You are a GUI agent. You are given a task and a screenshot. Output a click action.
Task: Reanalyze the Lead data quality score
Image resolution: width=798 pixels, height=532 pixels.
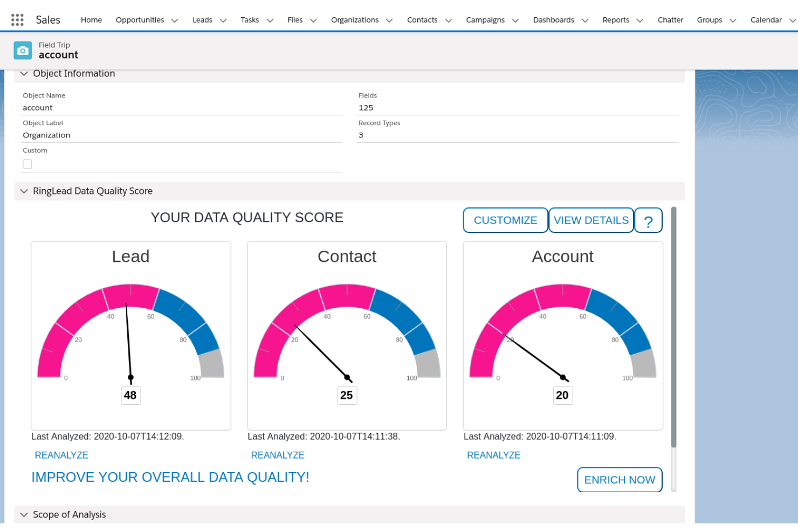pos(61,455)
